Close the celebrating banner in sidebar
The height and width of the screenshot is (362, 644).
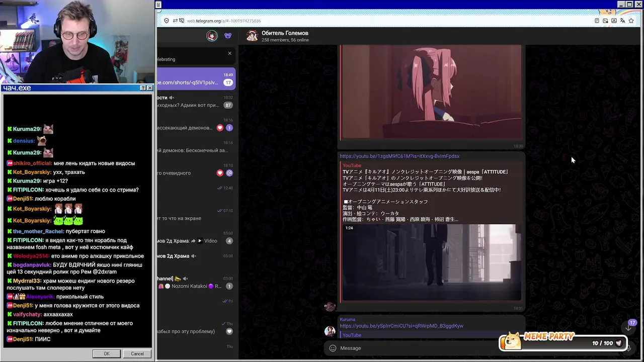pyautogui.click(x=230, y=53)
